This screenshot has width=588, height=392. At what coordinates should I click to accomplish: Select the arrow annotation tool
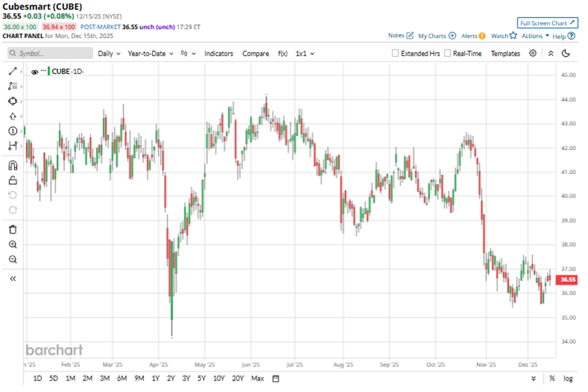point(13,116)
